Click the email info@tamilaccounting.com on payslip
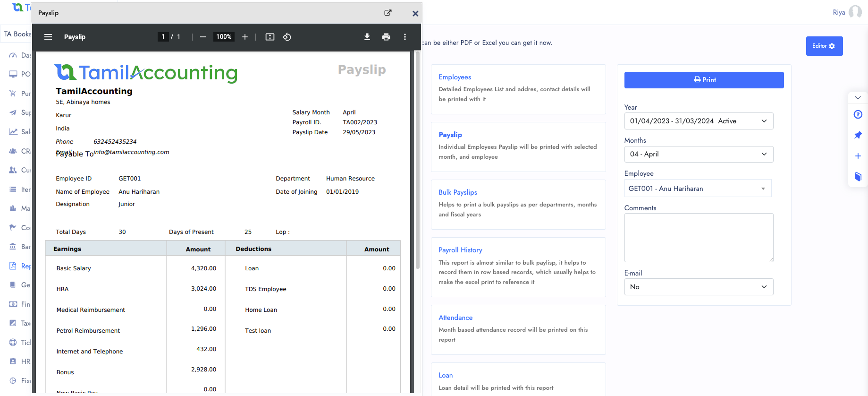Image resolution: width=868 pixels, height=396 pixels. point(132,152)
